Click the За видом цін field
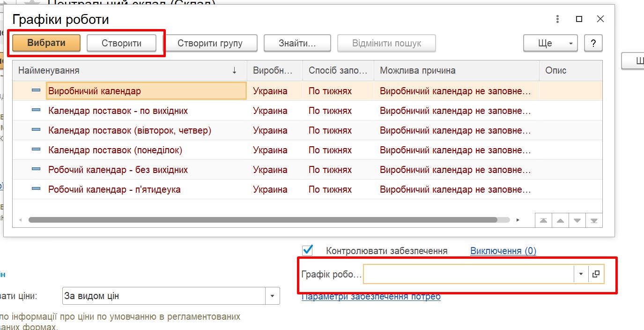 pyautogui.click(x=164, y=296)
